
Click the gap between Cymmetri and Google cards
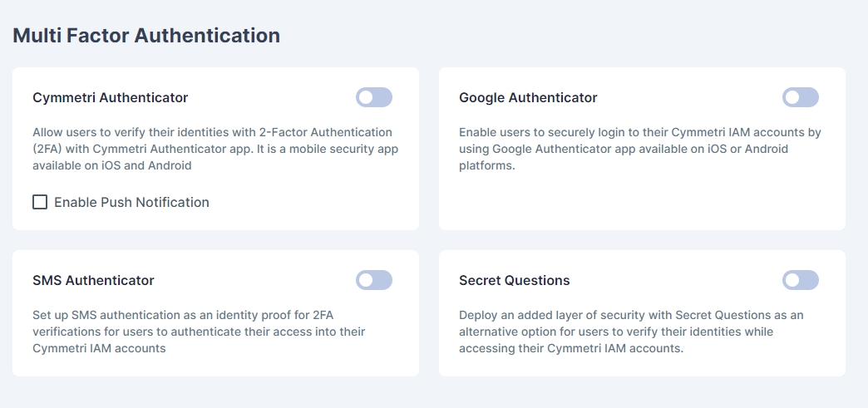(x=429, y=149)
